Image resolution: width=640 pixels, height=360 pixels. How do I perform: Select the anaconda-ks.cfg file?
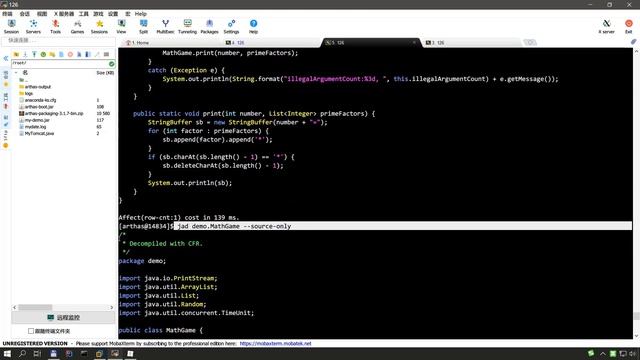pyautogui.click(x=40, y=100)
